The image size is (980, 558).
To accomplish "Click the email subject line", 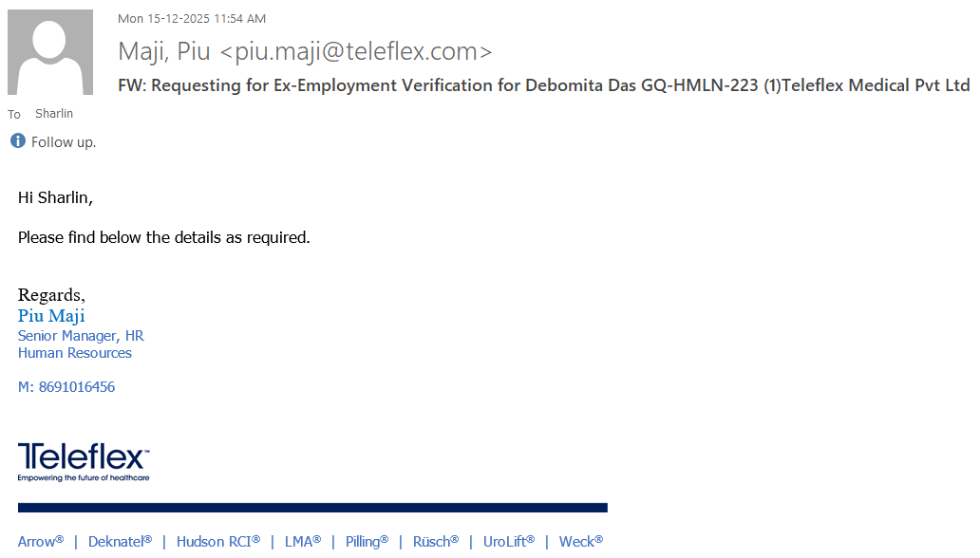I will 543,85.
